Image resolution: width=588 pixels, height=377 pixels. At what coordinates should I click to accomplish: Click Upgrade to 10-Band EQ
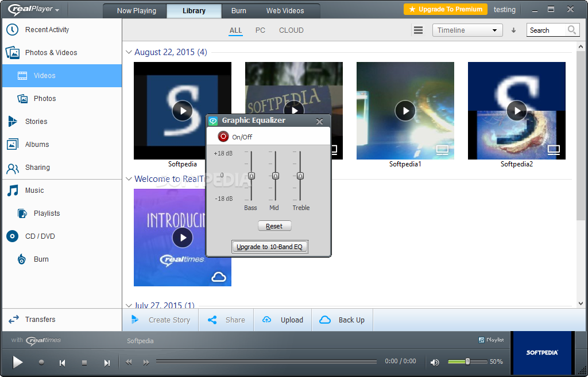(x=270, y=247)
